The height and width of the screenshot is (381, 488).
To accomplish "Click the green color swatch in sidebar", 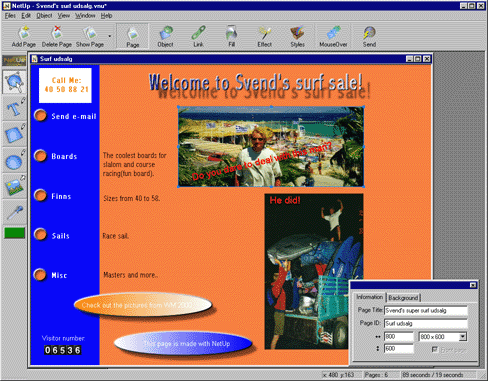I will [15, 233].
